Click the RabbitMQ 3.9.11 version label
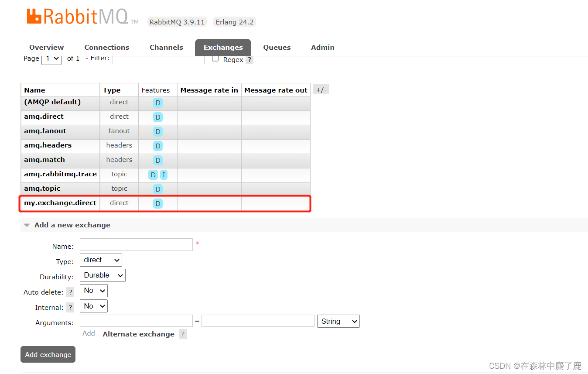588x374 pixels. (x=177, y=22)
